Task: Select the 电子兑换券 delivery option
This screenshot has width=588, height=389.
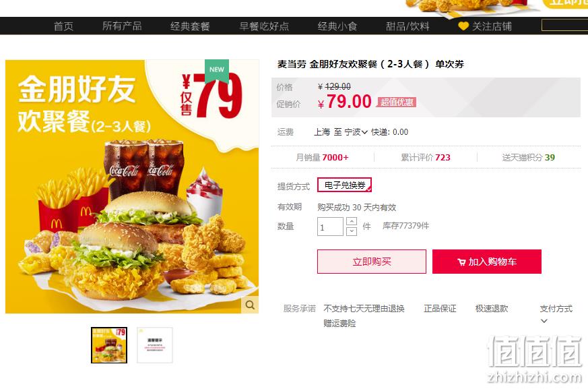Action: point(345,185)
